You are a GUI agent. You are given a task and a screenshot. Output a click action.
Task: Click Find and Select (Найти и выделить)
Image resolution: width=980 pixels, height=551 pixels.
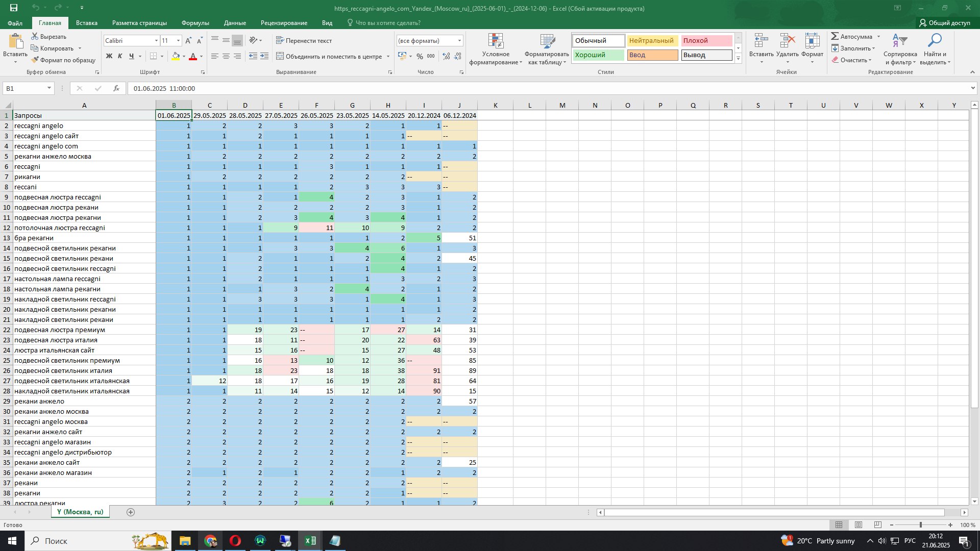tap(935, 49)
